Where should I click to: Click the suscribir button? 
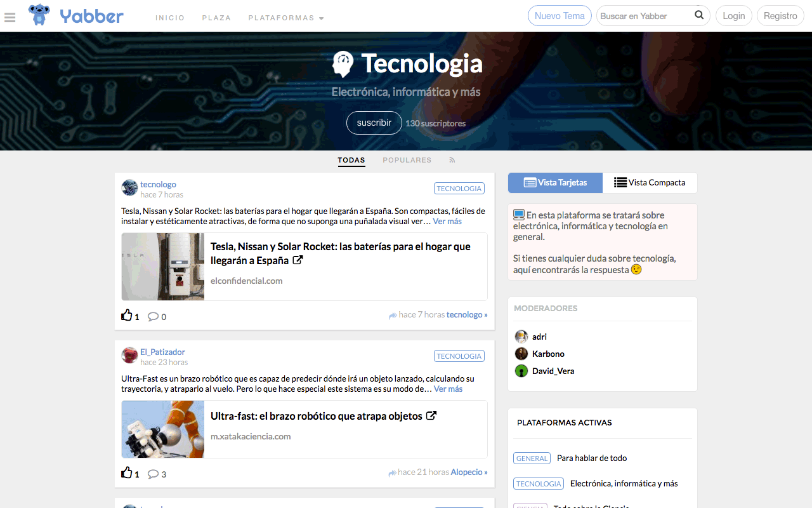[374, 123]
